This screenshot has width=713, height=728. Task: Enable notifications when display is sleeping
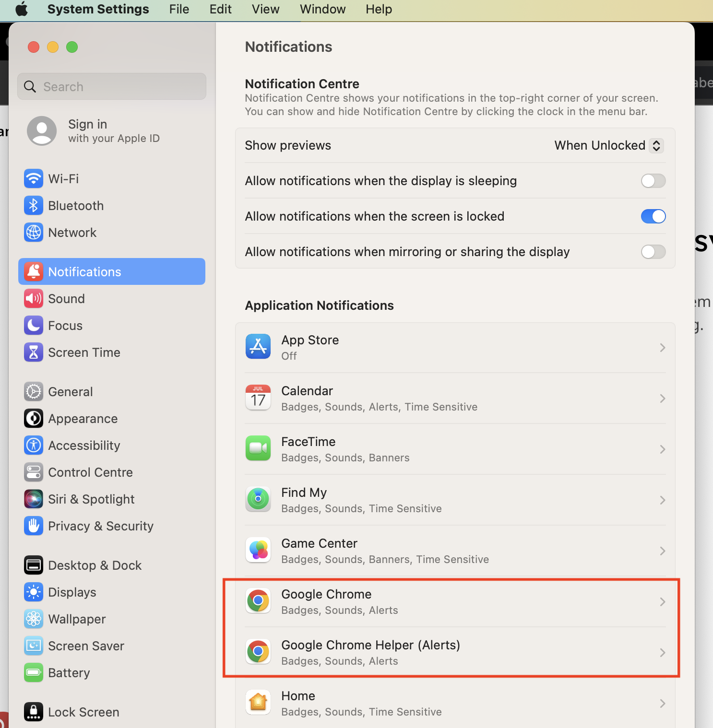coord(653,181)
